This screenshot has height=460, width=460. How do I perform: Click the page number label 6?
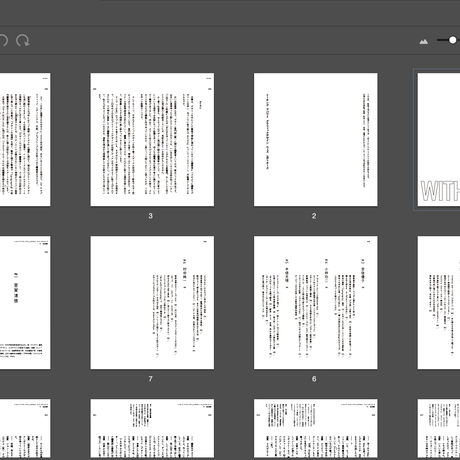[x=314, y=379]
